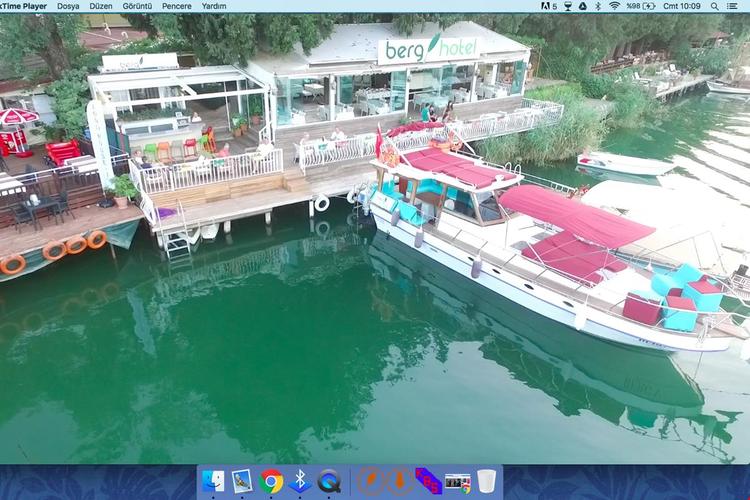
Task: Open the Dosya menu
Action: 68,6
